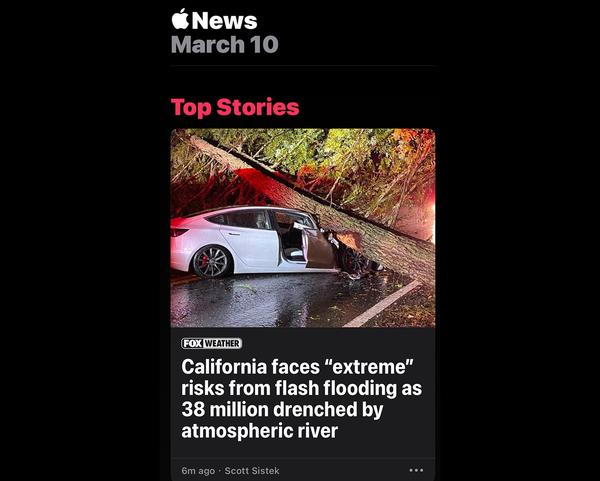Click the "6m ago" timestamp
The width and height of the screenshot is (600, 481).
[198, 470]
